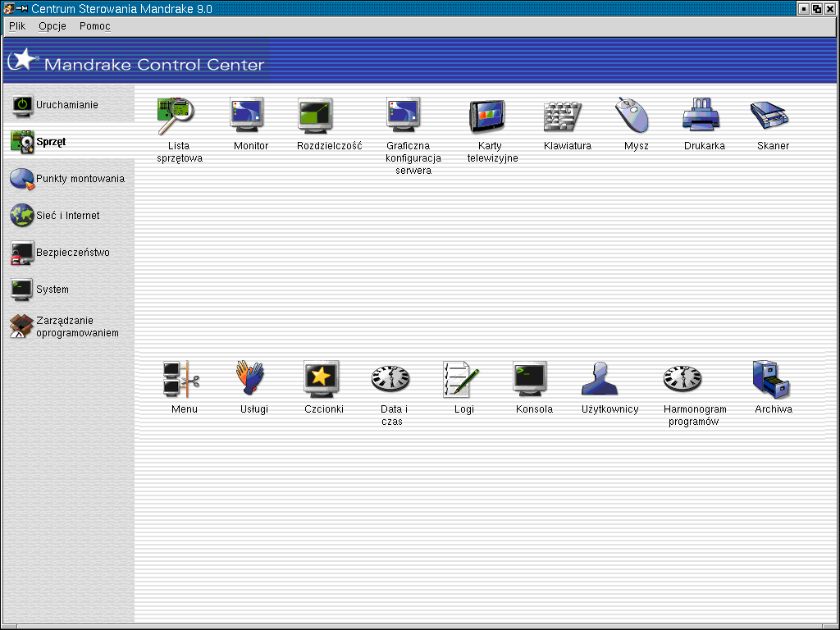Open Graficzna konfiguracja serwera icon
The height and width of the screenshot is (630, 840).
click(404, 114)
